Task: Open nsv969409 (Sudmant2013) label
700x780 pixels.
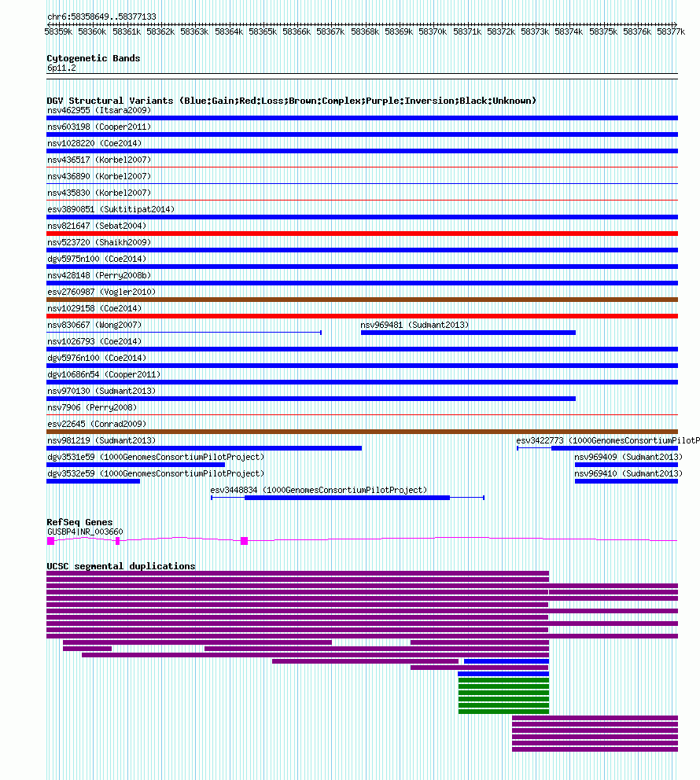Action: (x=628, y=457)
